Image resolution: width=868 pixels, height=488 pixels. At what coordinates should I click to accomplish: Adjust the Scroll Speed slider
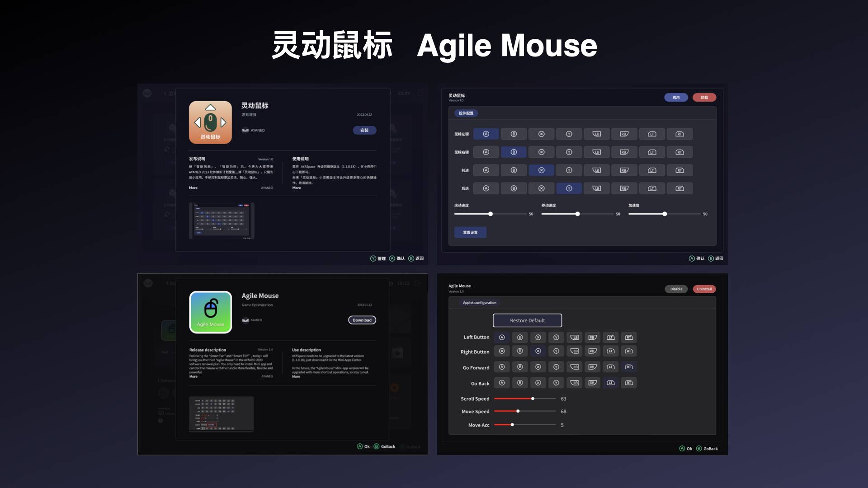pos(525,399)
